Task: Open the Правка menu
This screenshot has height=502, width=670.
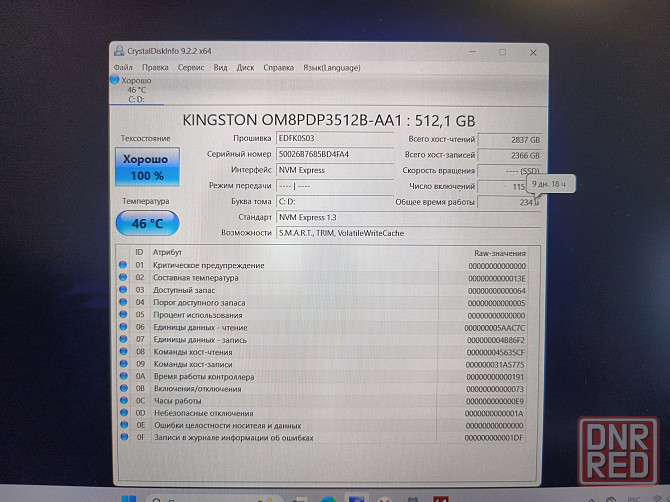Action: click(155, 68)
